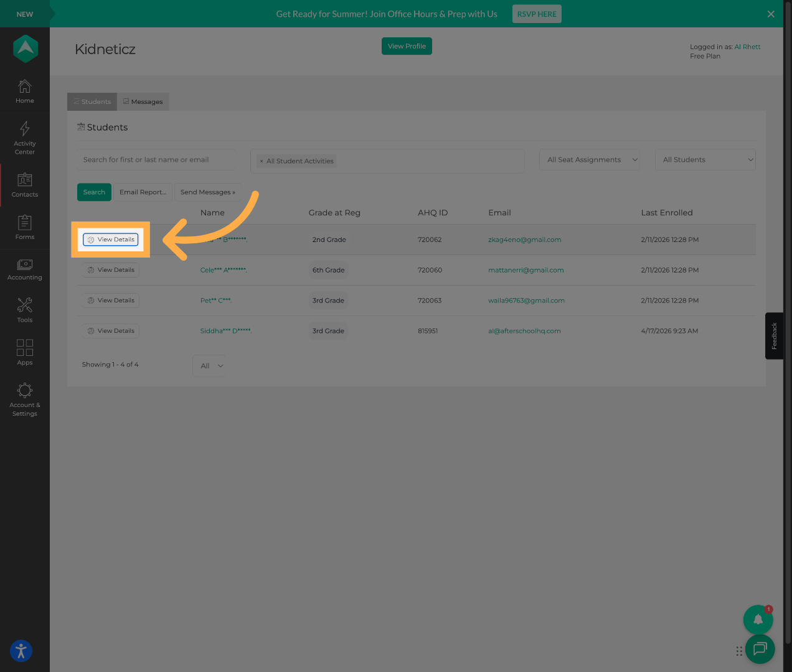Focus the name or email search field

click(156, 160)
